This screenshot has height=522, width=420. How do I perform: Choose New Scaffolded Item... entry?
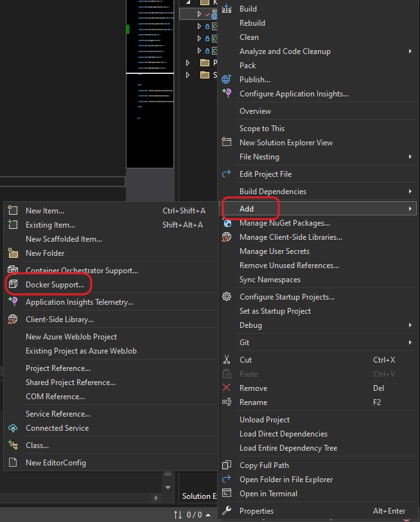point(64,239)
